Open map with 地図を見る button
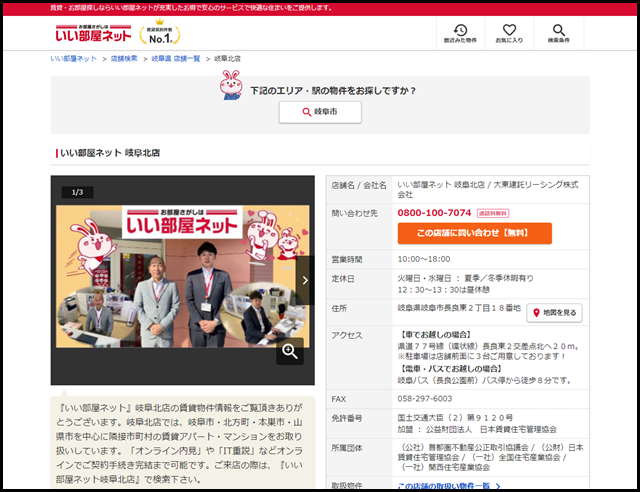The width and height of the screenshot is (640, 492). tap(554, 313)
